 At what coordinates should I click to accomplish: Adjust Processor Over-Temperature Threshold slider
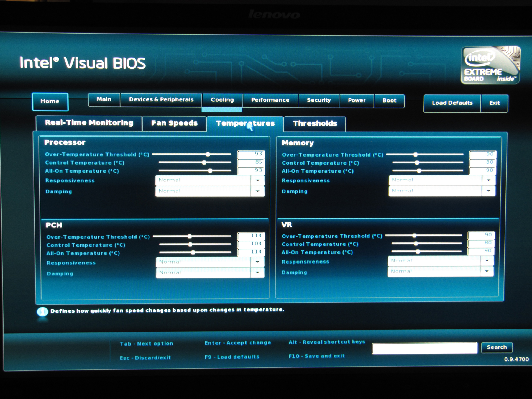(x=192, y=154)
